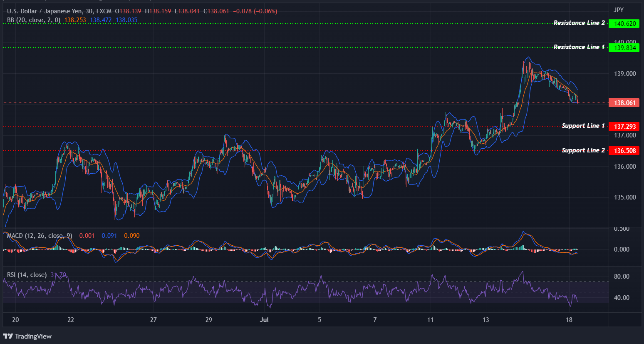This screenshot has height=344, width=644.
Task: Click the TradingView logo icon
Action: point(8,336)
